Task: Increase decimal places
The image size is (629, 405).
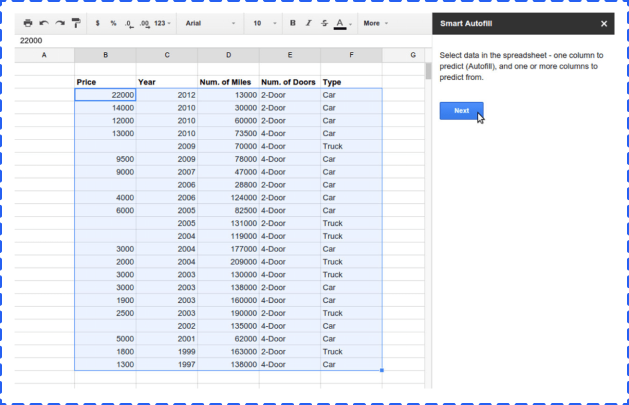Action: tap(145, 22)
